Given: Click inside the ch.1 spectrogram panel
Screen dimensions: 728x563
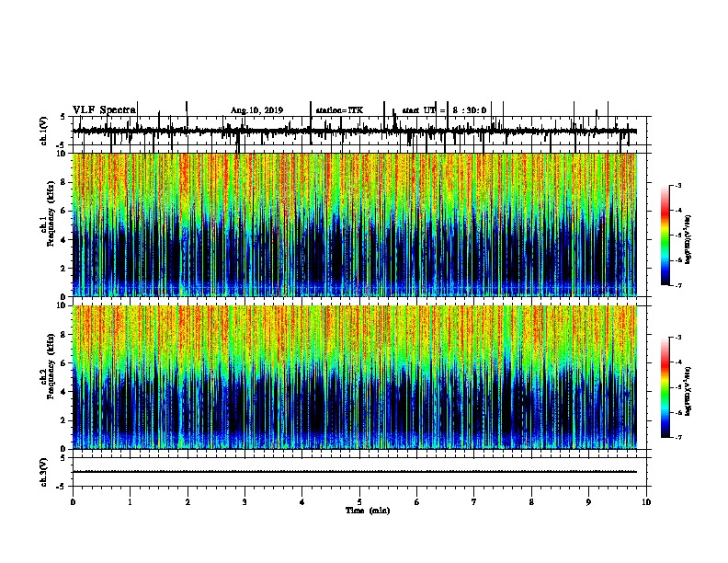Looking at the screenshot, I should tap(355, 224).
